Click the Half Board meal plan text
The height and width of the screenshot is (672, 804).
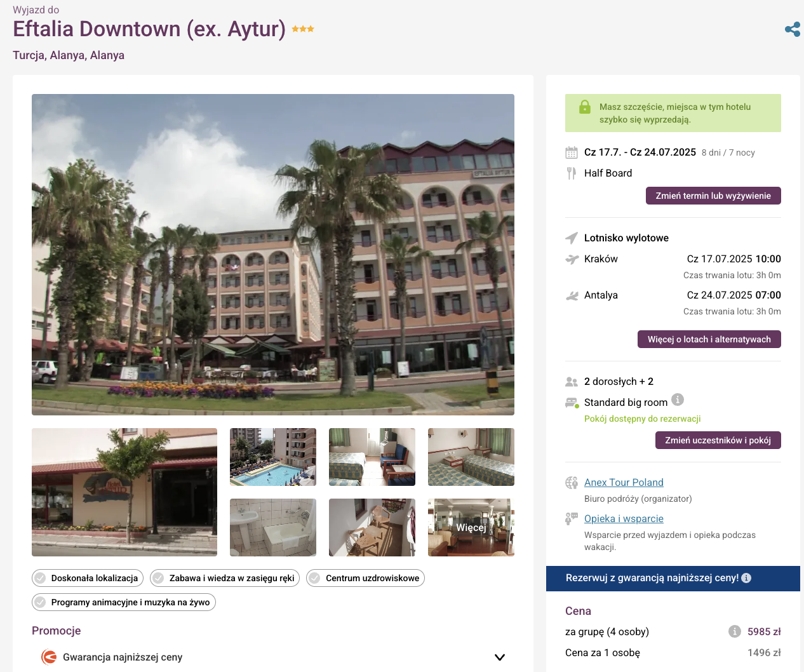point(608,173)
